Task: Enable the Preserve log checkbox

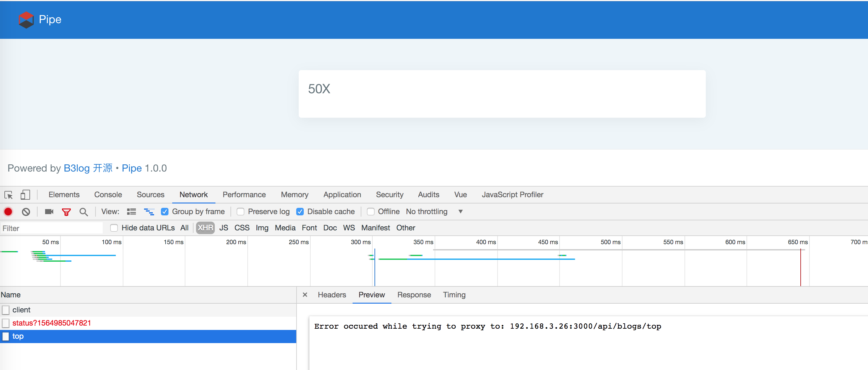Action: tap(240, 212)
